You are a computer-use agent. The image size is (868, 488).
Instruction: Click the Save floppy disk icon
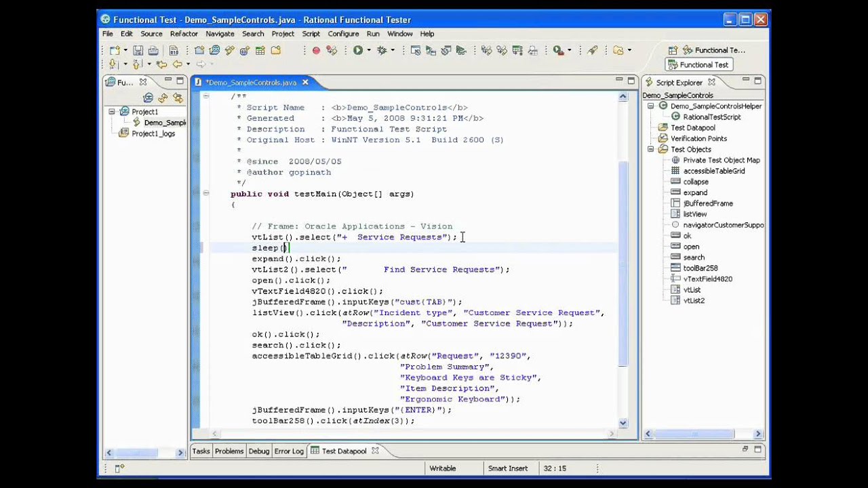point(138,50)
